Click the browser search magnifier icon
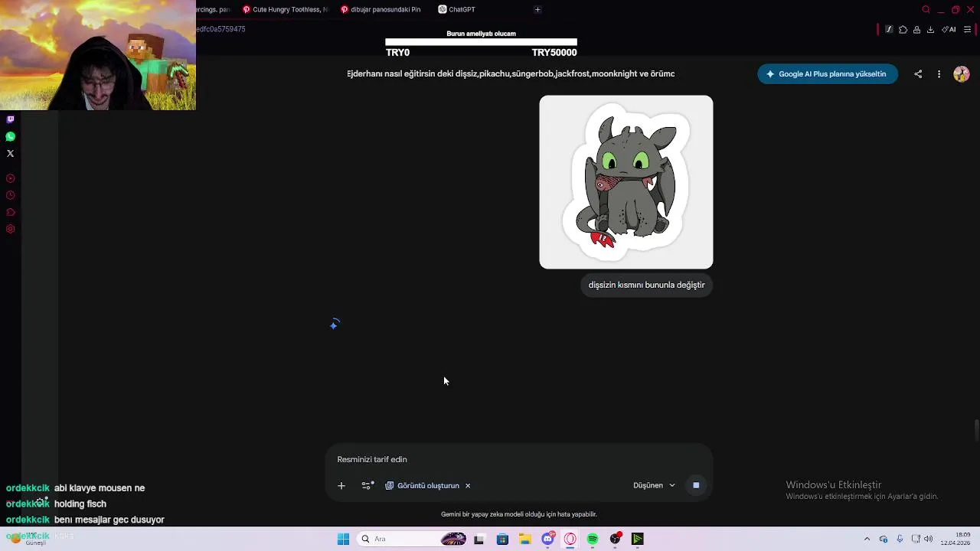 click(x=926, y=9)
